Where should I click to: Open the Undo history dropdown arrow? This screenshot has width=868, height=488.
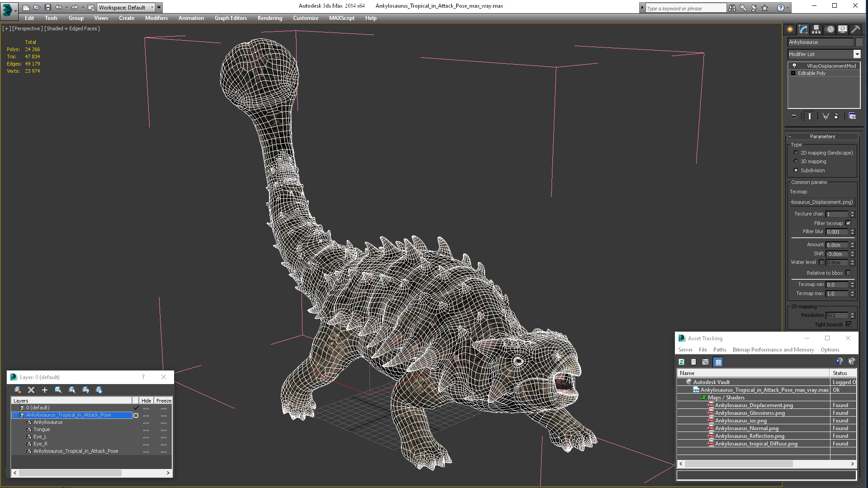[x=66, y=7]
